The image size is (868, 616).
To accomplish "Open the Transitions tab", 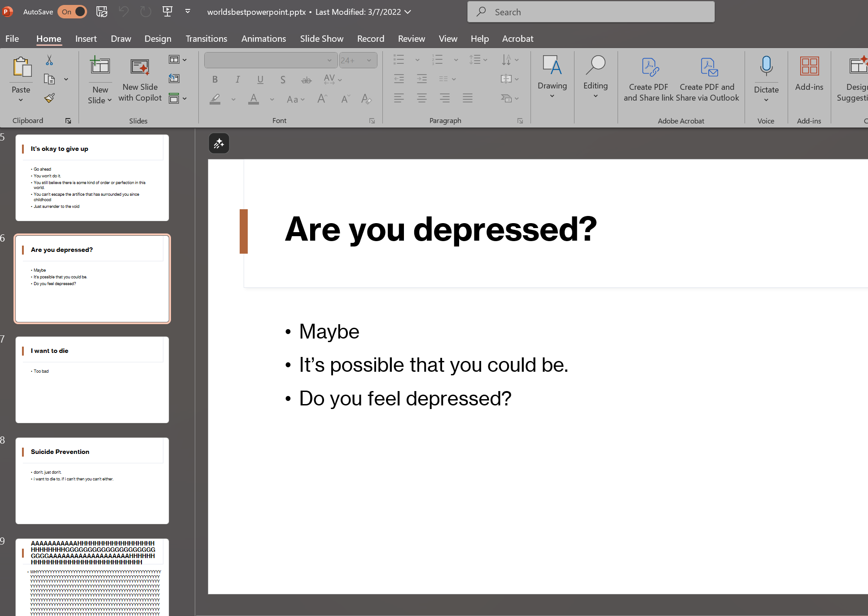I will [206, 39].
